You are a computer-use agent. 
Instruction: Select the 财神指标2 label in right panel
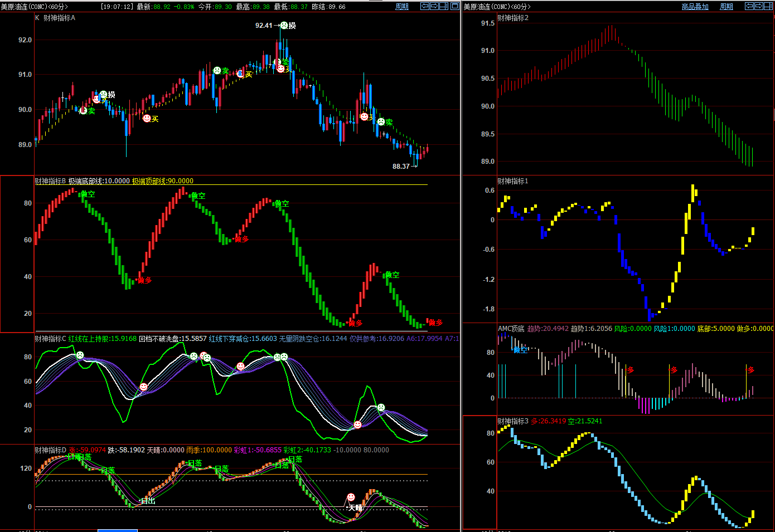pyautogui.click(x=513, y=18)
